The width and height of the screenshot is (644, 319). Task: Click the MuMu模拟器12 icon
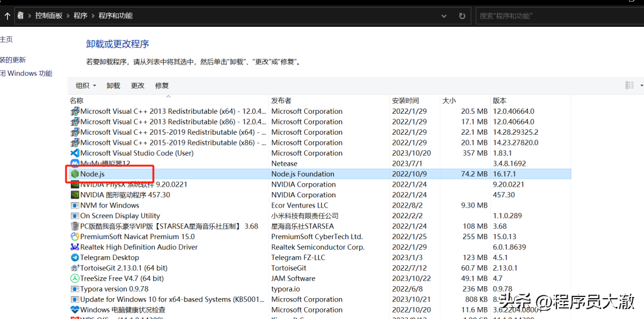tap(75, 163)
